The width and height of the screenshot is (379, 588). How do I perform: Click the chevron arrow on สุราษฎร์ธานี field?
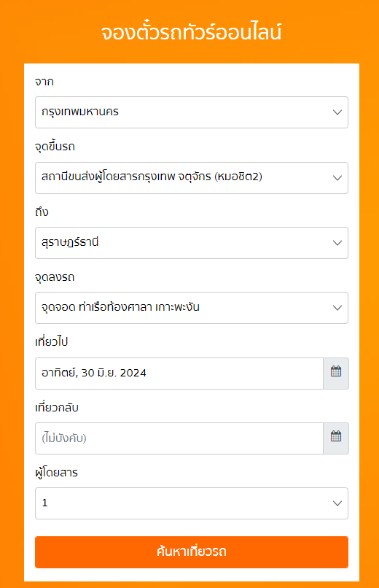337,243
